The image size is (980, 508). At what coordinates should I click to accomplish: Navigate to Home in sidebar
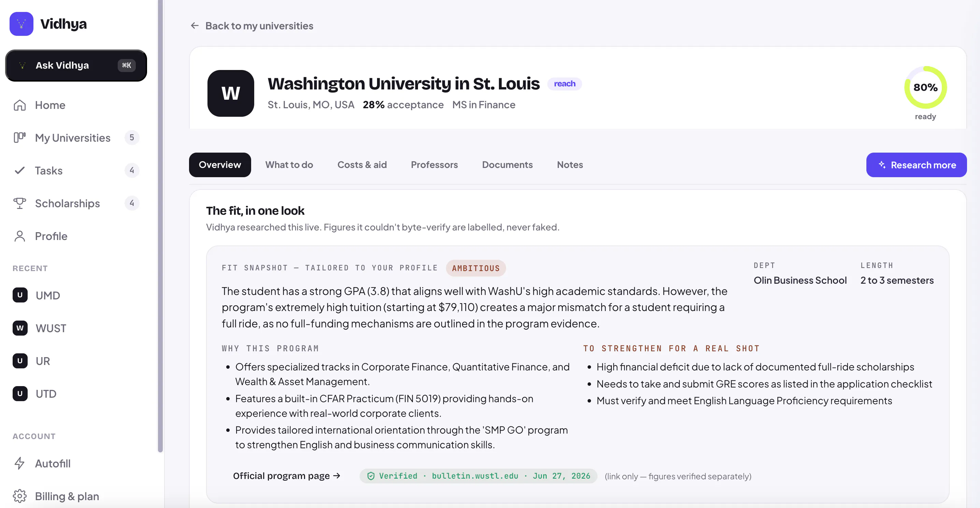(x=76, y=105)
